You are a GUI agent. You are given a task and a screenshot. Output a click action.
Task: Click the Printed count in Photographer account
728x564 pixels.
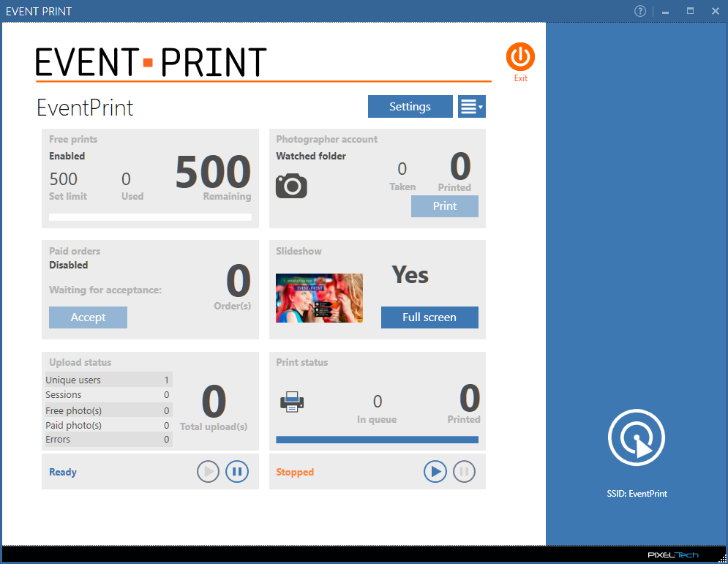point(460,166)
